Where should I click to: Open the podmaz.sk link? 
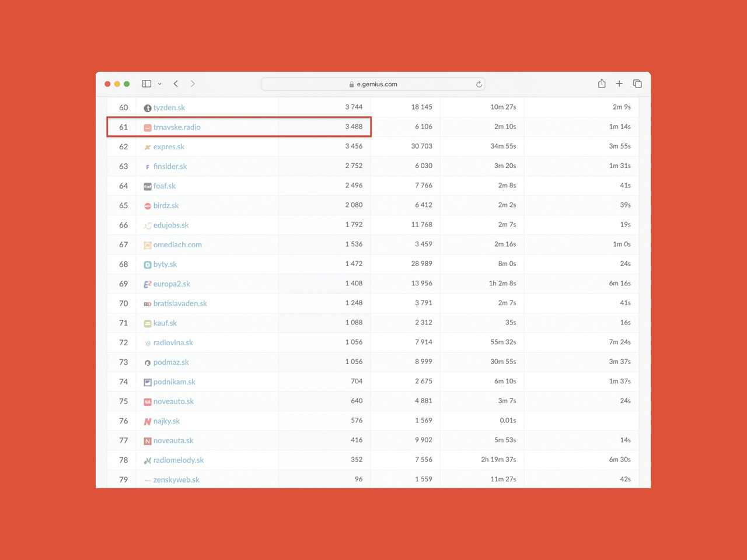tap(171, 362)
